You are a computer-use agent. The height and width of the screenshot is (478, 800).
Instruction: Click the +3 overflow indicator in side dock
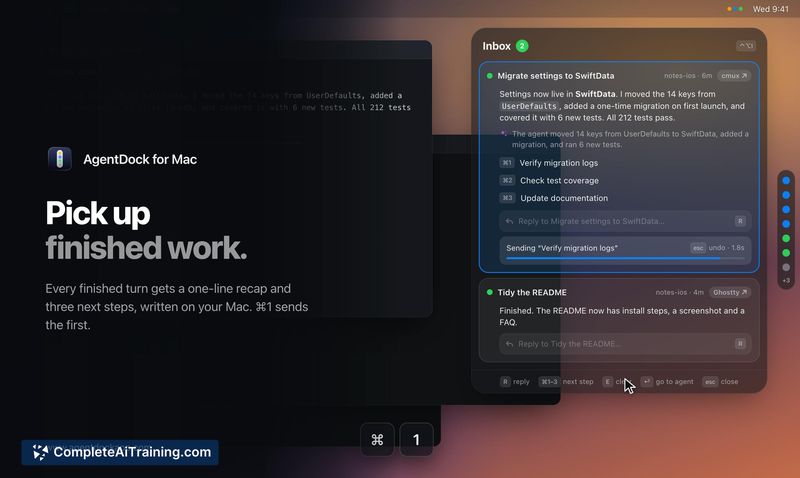786,281
